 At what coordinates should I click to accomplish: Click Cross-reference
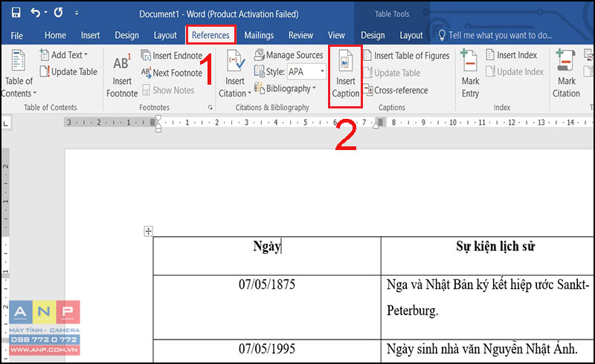click(396, 90)
